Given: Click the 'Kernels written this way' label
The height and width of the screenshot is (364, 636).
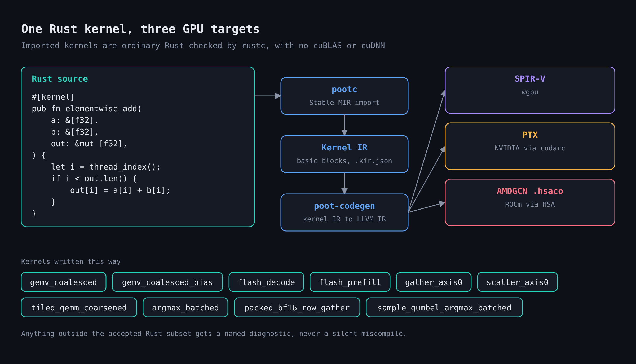Looking at the screenshot, I should pyautogui.click(x=71, y=261).
